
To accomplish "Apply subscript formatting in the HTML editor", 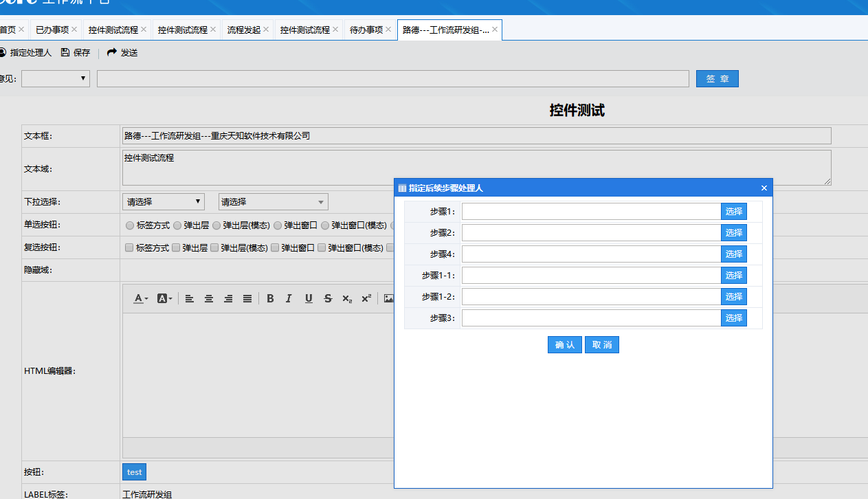I will (347, 298).
